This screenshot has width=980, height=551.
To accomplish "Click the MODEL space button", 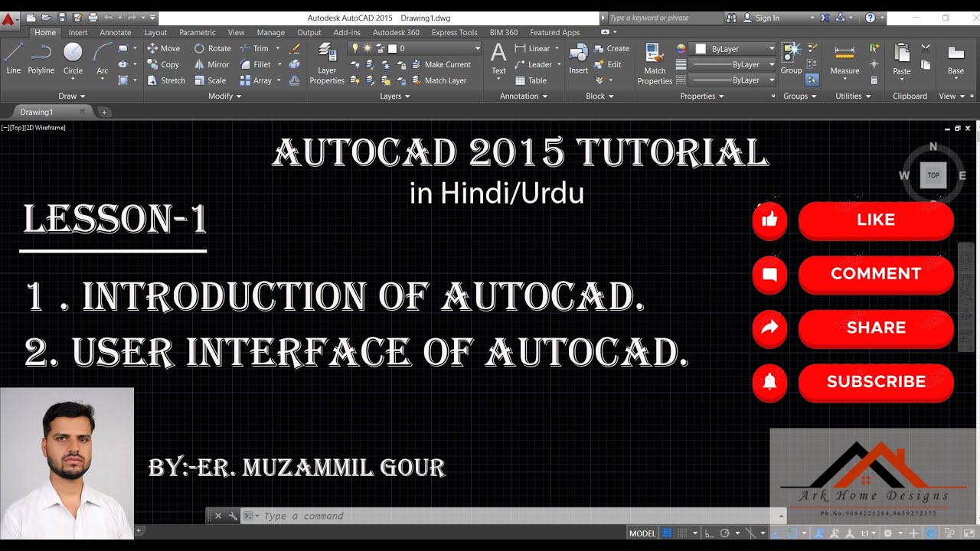I will pos(642,533).
